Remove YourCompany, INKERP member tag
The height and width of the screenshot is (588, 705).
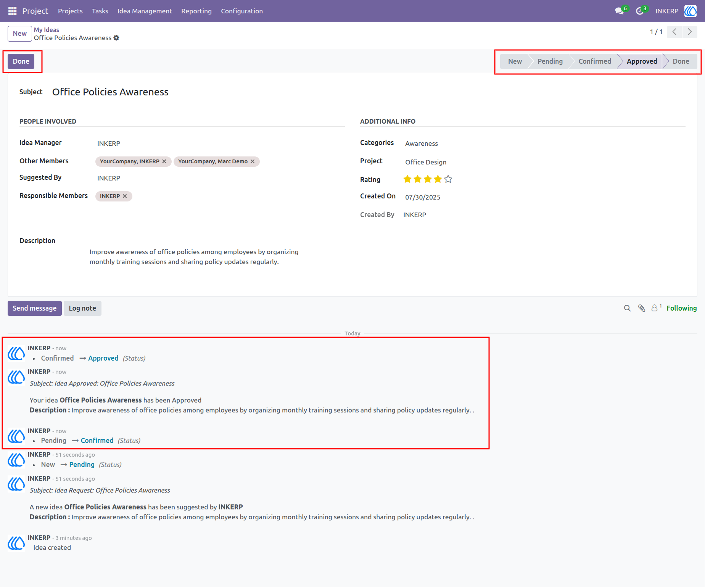pyautogui.click(x=164, y=161)
